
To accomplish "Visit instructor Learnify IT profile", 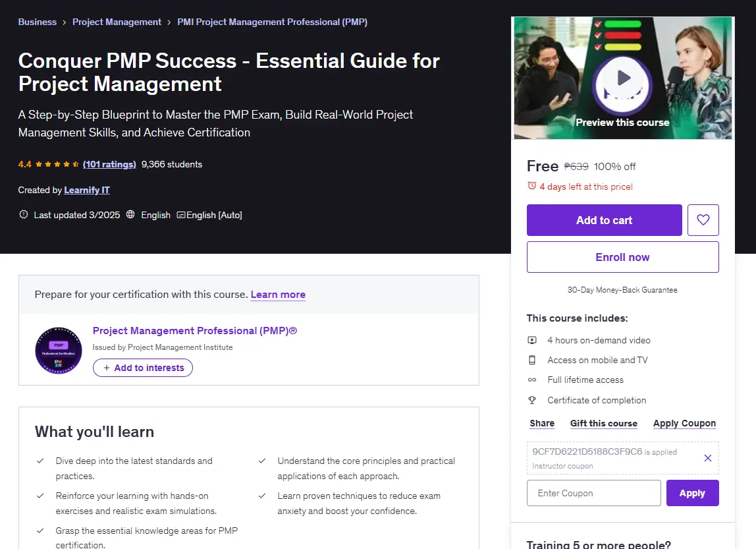I will [x=87, y=190].
